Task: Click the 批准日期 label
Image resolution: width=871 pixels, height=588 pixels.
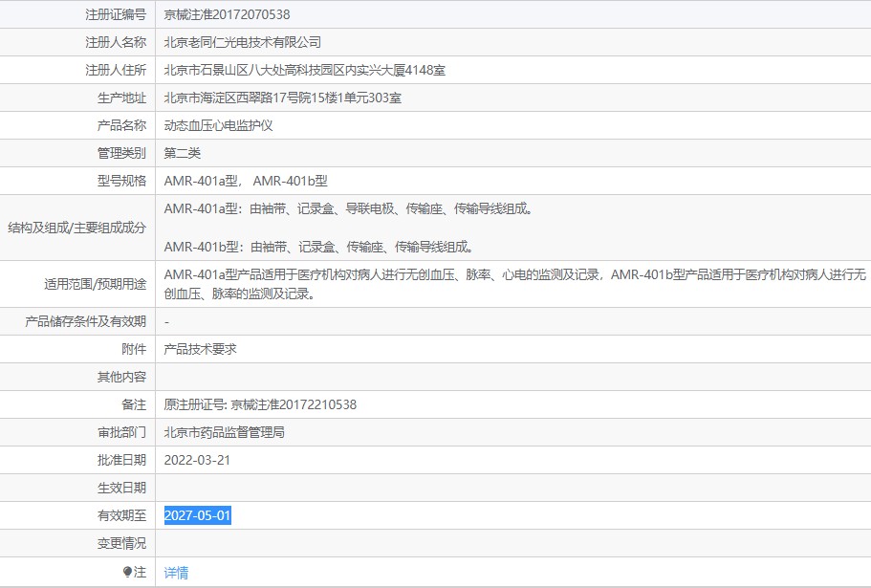Action: [121, 460]
